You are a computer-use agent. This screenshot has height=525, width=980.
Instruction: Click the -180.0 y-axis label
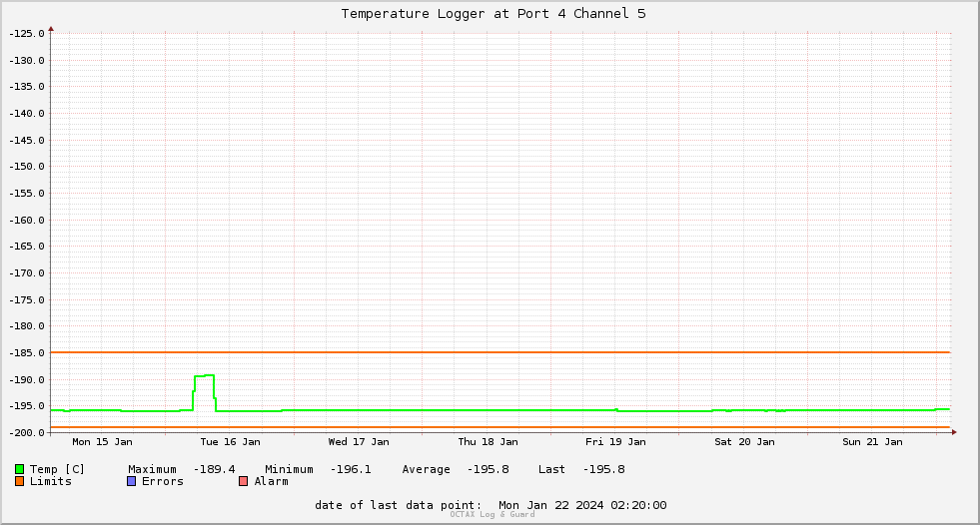(26, 326)
